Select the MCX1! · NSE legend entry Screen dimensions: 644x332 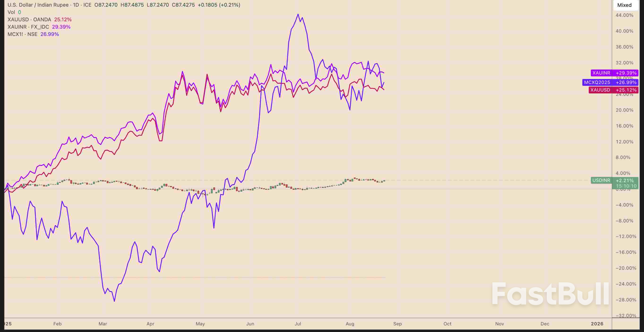(22, 34)
